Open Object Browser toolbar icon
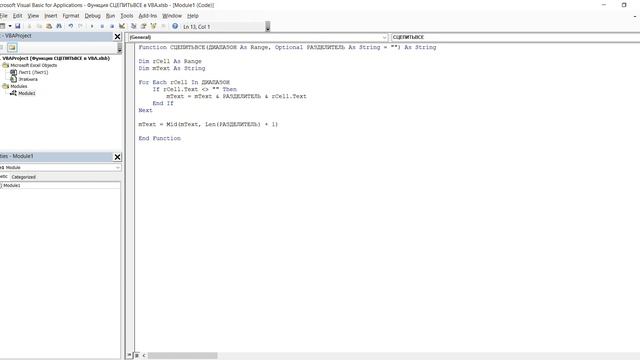The height and width of the screenshot is (360, 640). (153, 26)
